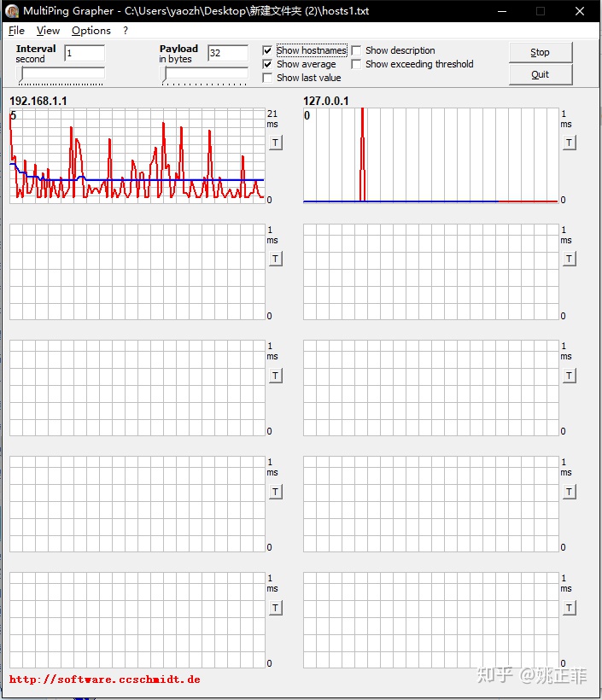
Task: Click the 127.0.0.1 ping graph
Action: tap(431, 156)
